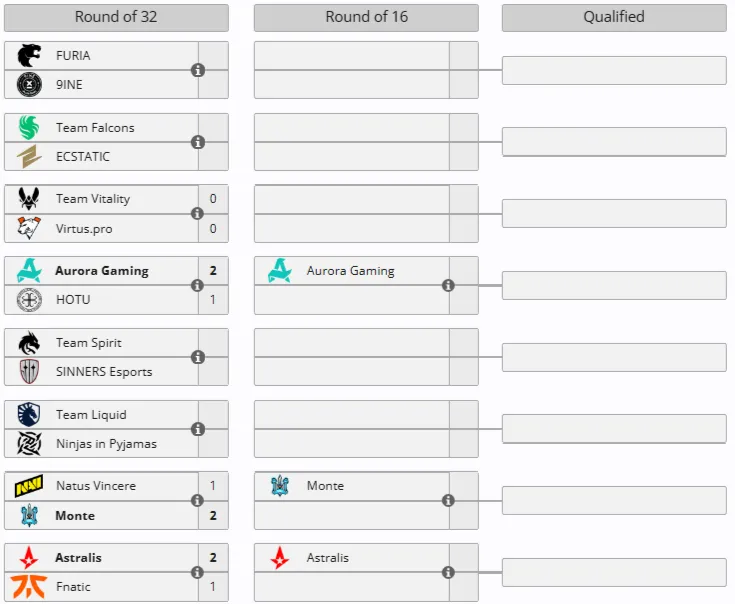Show match info for Natus Vincere vs Monte
Screen dimensions: 735x604
(x=197, y=500)
